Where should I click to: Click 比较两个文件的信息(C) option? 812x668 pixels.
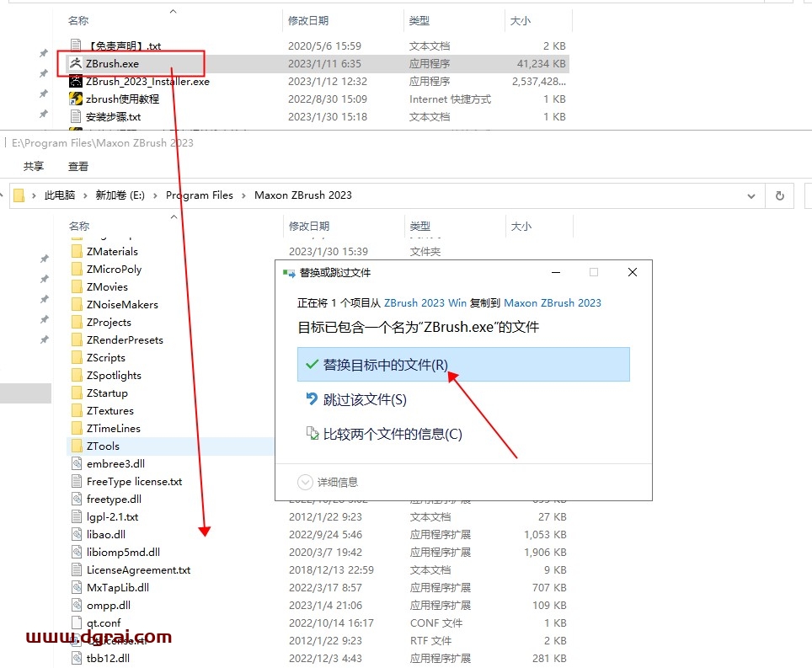point(393,434)
